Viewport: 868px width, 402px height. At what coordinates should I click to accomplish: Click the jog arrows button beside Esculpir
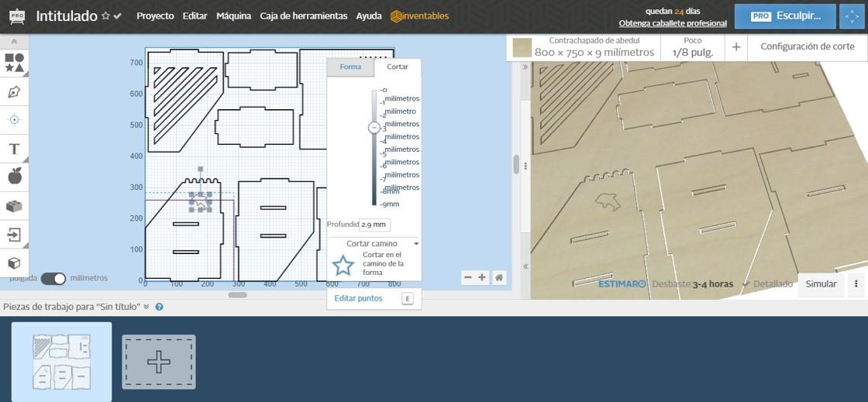point(852,16)
